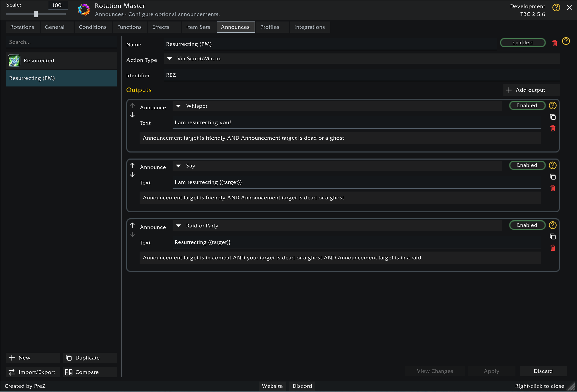The image size is (577, 392).
Task: Click the Discard button
Action: [543, 371]
